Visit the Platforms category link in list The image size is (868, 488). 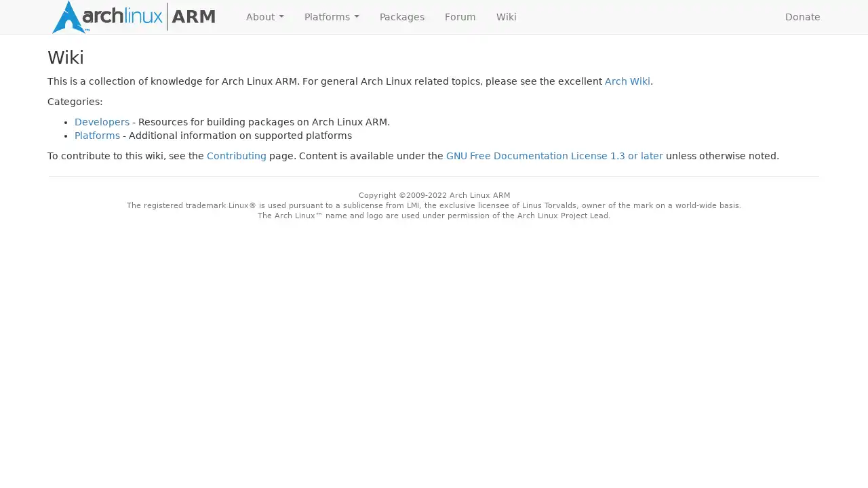97,136
